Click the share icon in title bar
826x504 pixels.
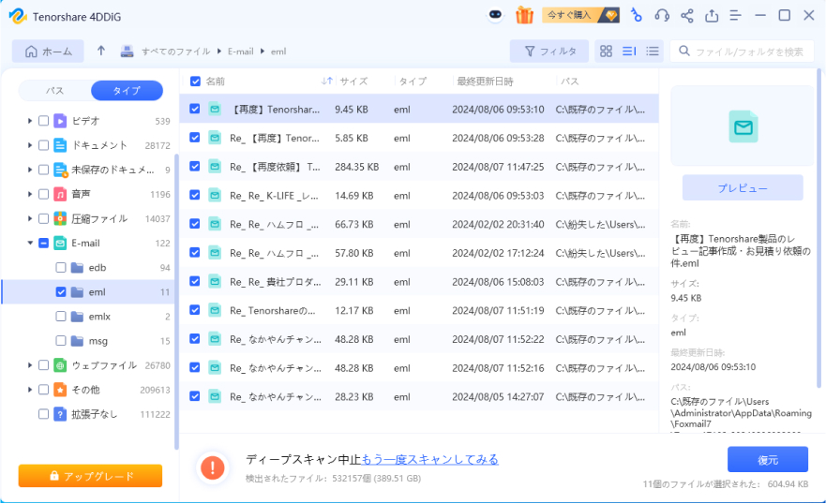(687, 15)
